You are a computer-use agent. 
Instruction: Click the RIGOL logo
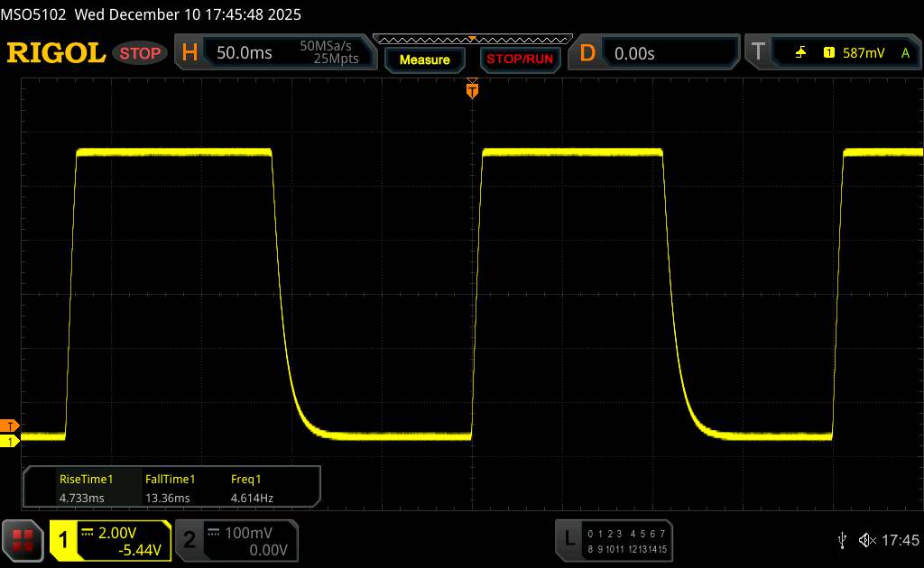click(56, 53)
